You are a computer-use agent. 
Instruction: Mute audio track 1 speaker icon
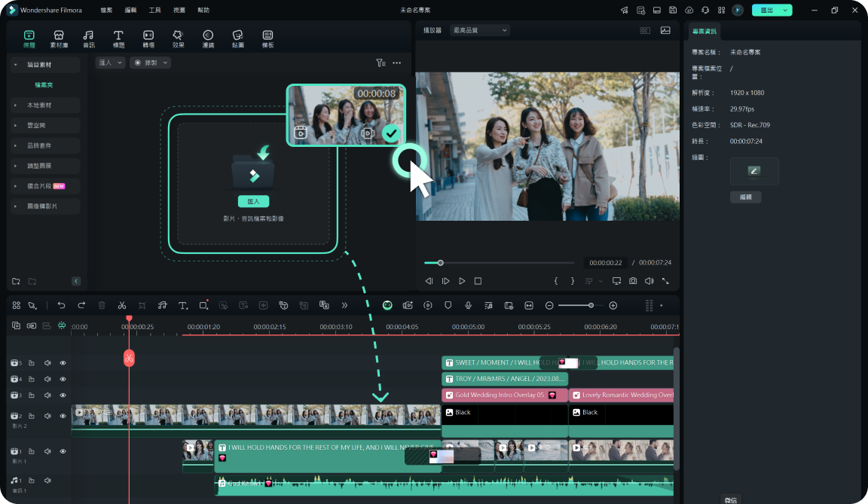[x=47, y=480]
